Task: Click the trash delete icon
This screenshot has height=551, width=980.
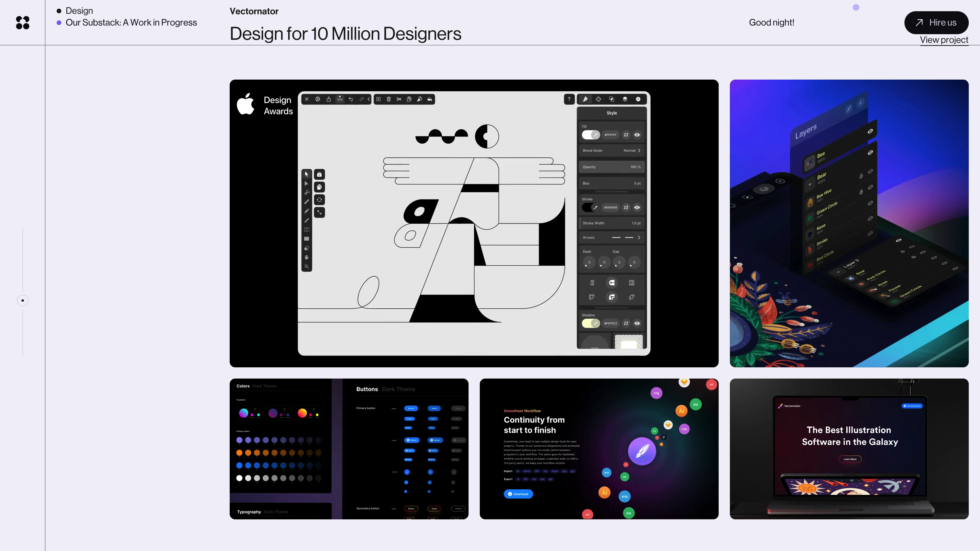Action: (x=388, y=99)
